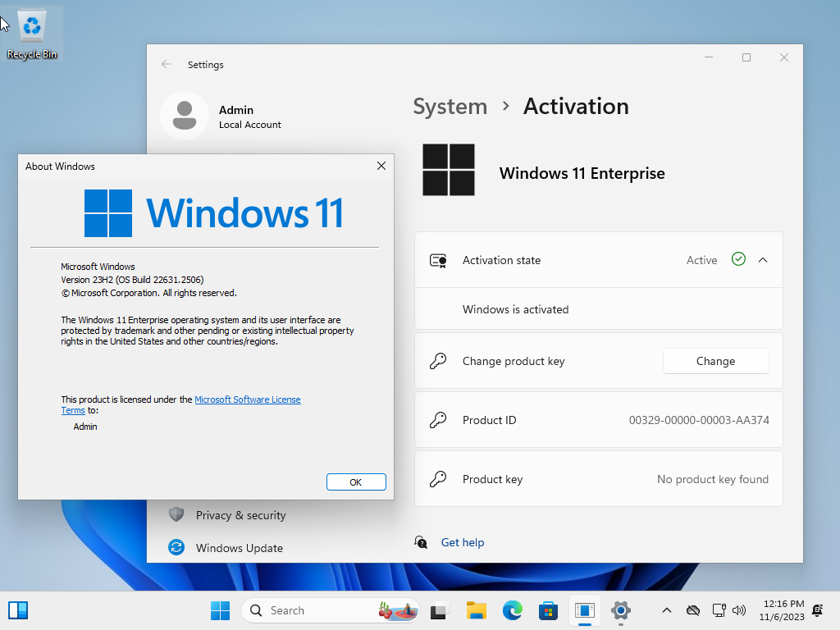Launch File Explorer from the taskbar
The height and width of the screenshot is (630, 840).
[477, 610]
